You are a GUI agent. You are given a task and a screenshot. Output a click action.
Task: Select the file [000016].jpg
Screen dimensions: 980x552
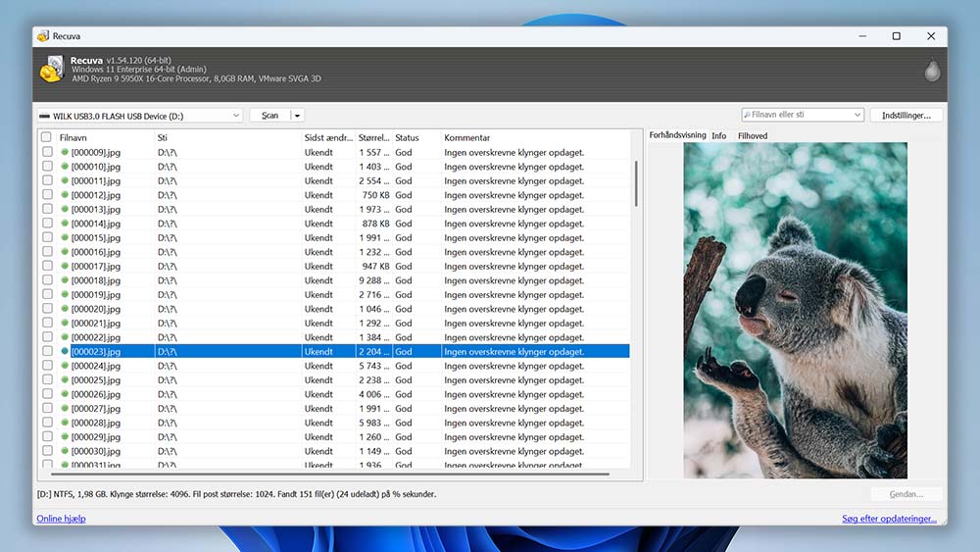click(96, 252)
